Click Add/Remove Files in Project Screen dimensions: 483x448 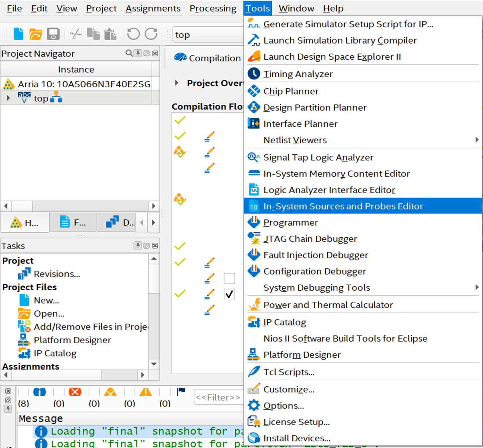click(90, 326)
